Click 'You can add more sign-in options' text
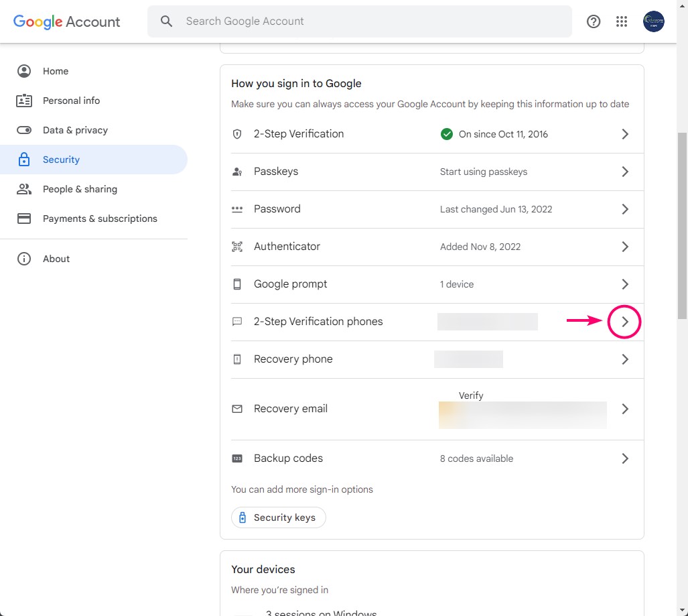688x616 pixels. pyautogui.click(x=302, y=489)
